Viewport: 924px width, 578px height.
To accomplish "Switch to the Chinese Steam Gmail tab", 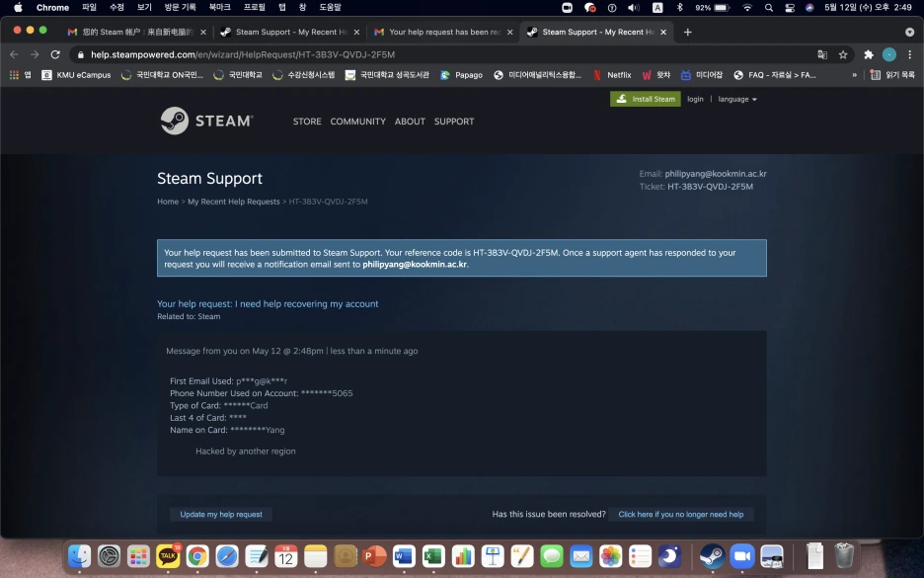I will point(137,32).
